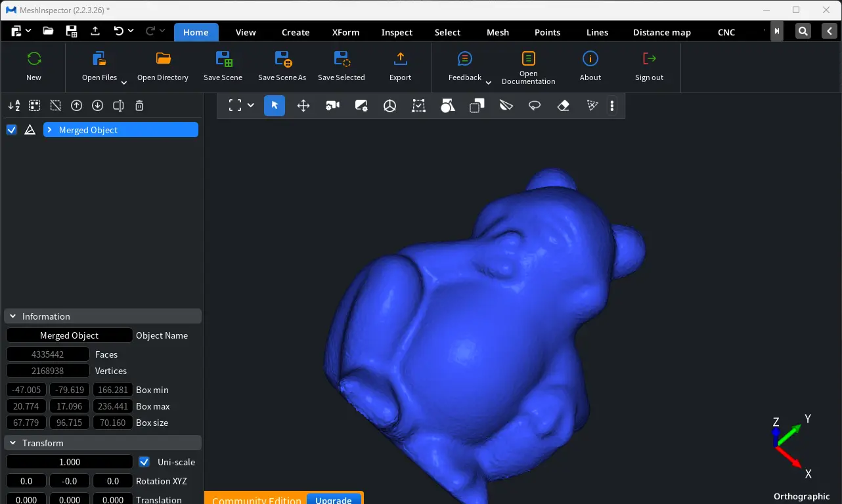Click the uni-scale value field 1.000
This screenshot has height=504, width=842.
69,462
